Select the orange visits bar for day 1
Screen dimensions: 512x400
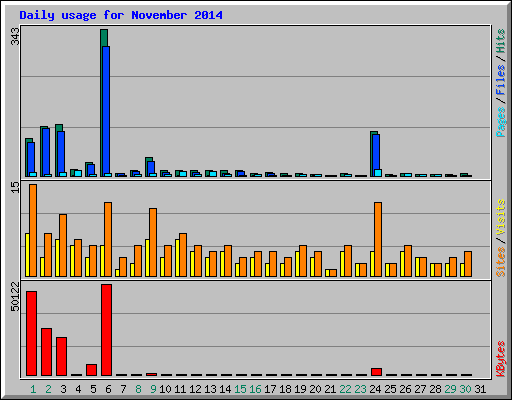tap(33, 230)
